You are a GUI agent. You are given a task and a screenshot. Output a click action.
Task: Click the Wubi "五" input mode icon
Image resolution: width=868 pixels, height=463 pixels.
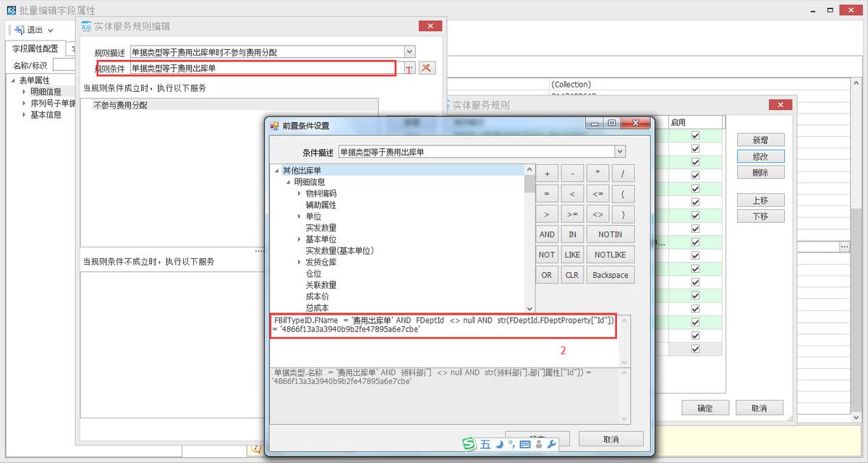click(485, 444)
